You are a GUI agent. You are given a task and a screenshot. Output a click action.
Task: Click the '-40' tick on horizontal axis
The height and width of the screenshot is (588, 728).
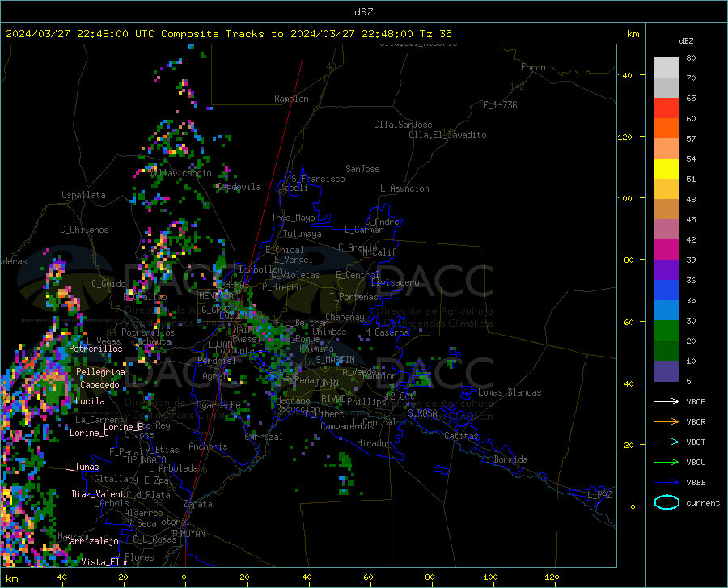pos(59,577)
